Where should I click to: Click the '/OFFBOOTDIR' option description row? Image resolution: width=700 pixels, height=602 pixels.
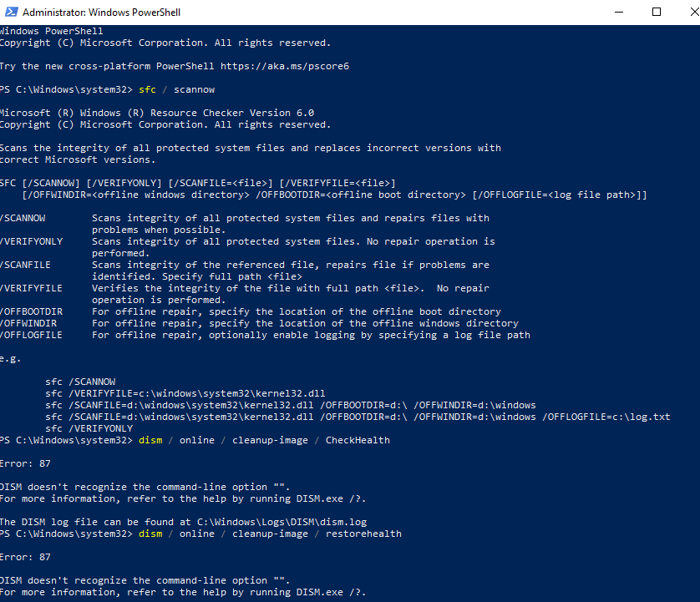pos(251,311)
